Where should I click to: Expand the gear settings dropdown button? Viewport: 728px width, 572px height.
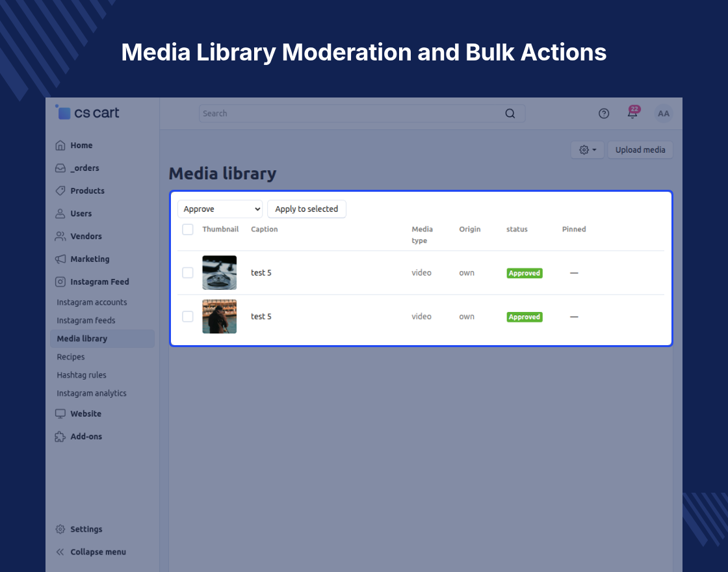[588, 150]
